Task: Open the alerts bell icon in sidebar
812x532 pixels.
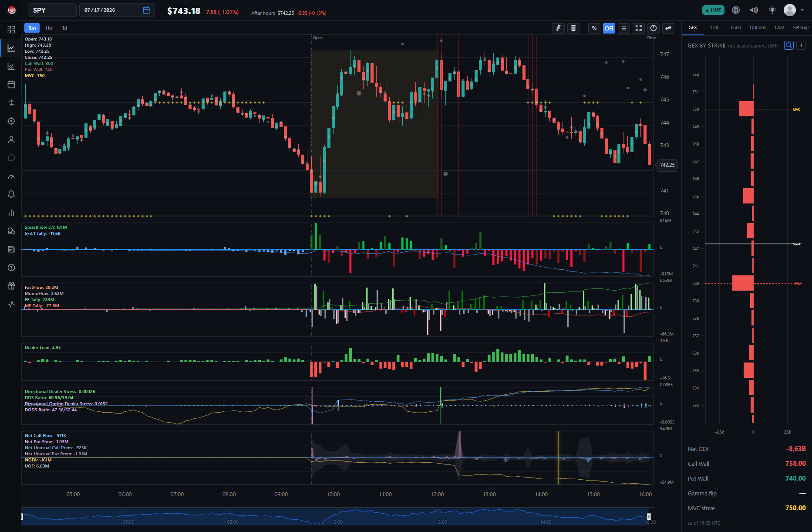Action: 11,194
